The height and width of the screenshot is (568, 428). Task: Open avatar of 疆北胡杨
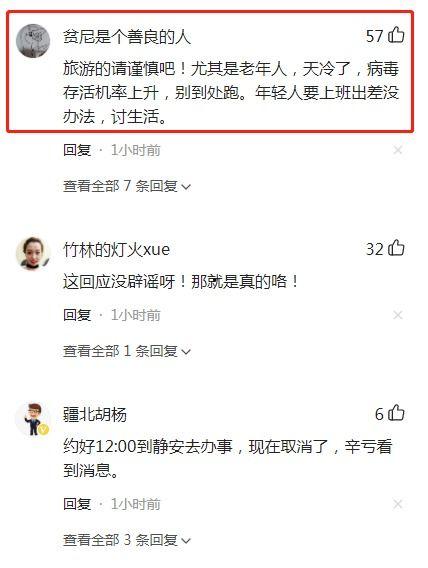33,419
